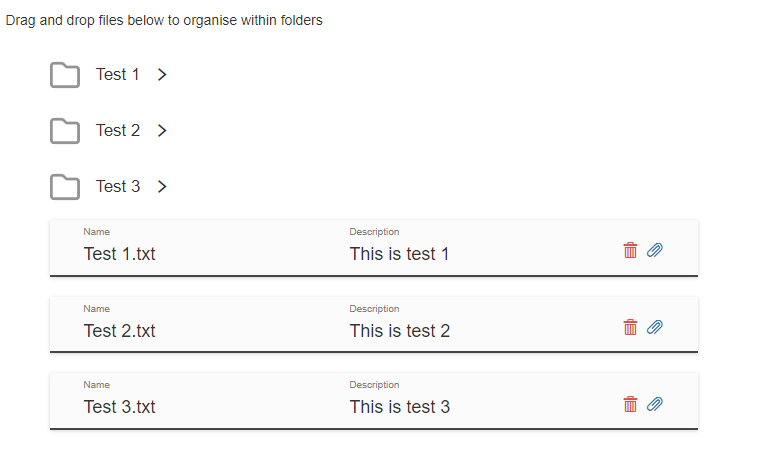
Task: Click paperclip attachment icon for Test 2.txt
Action: (655, 327)
